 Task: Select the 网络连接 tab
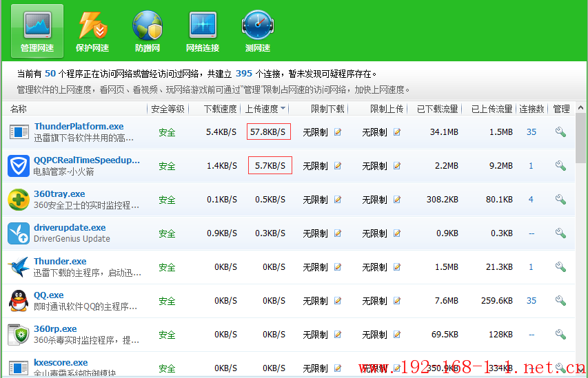203,31
